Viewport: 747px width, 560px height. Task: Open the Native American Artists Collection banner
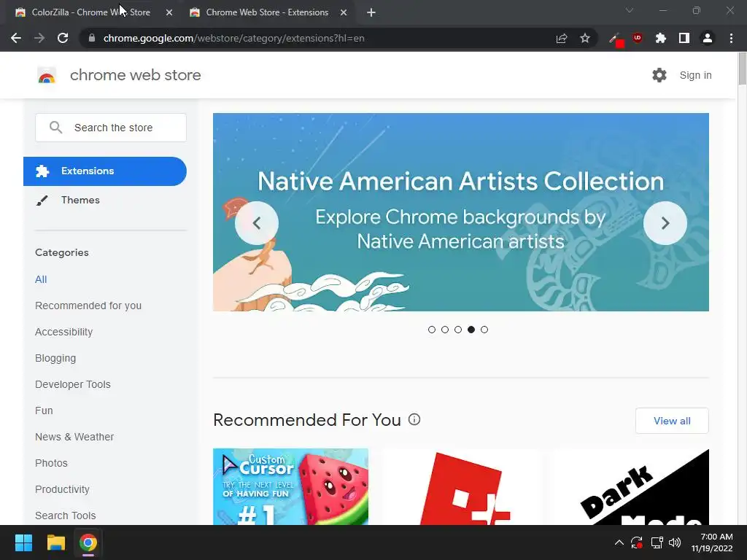click(x=461, y=212)
